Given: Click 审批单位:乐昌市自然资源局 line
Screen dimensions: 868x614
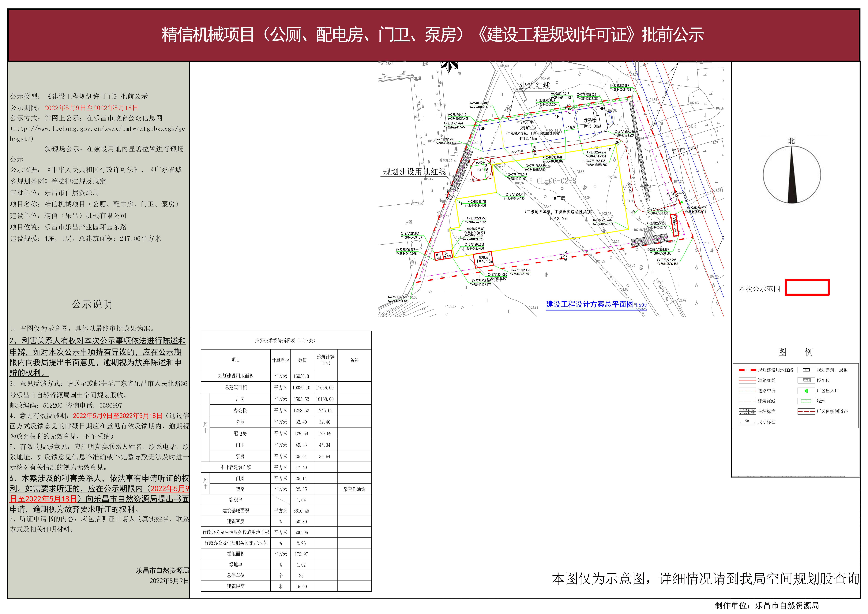Looking at the screenshot, I should (x=54, y=193).
